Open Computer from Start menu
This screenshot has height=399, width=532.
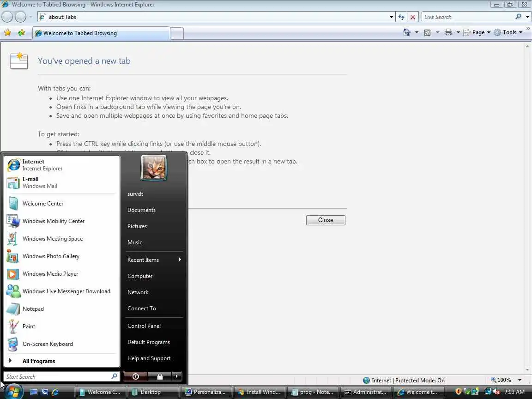tap(154, 276)
